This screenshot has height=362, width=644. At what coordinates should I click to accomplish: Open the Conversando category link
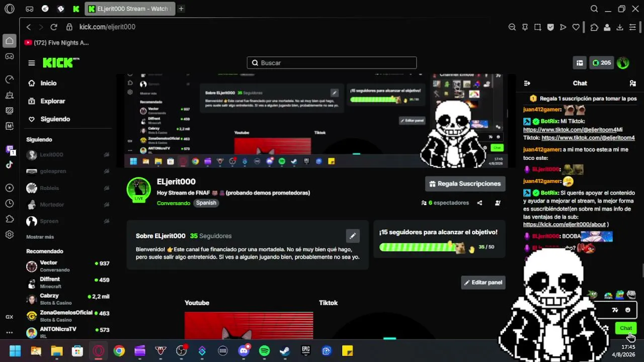(x=174, y=203)
